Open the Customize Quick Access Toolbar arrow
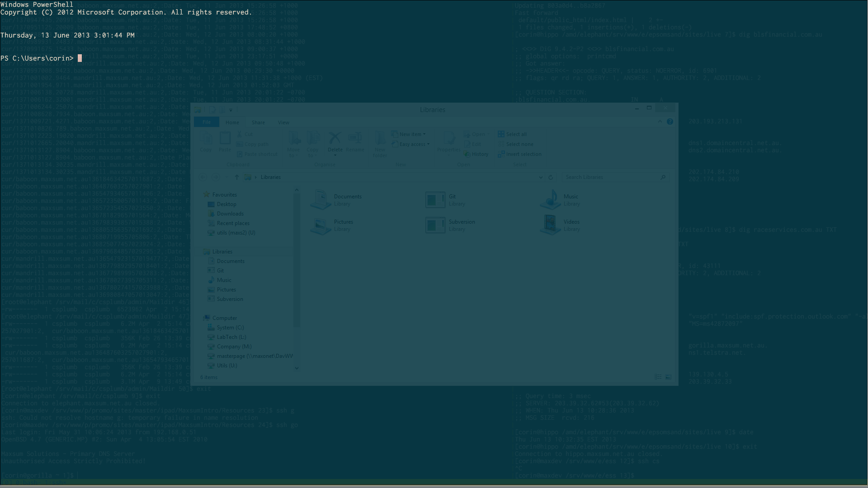Screen dimensions: 868x488 (231, 110)
